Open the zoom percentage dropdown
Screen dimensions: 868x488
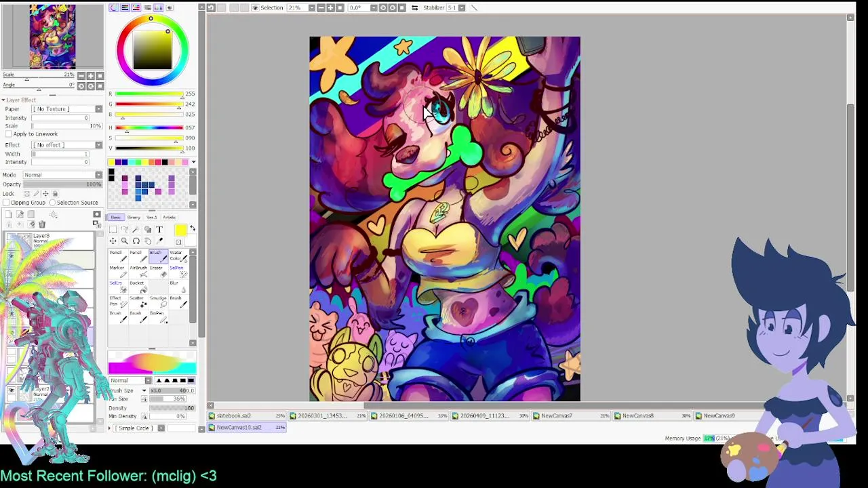point(312,7)
